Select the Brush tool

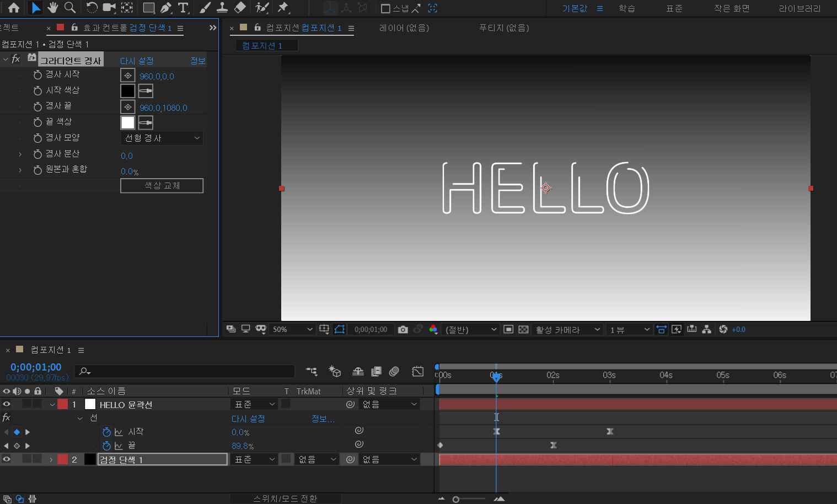click(x=205, y=8)
